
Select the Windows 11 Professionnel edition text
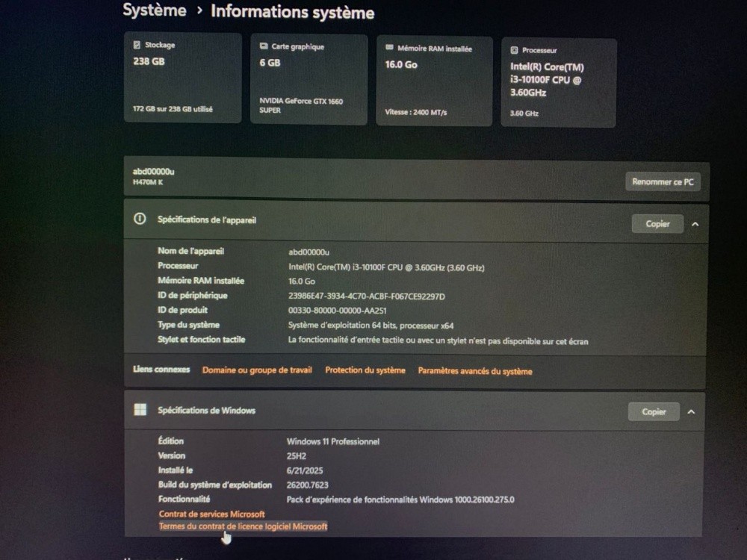333,441
